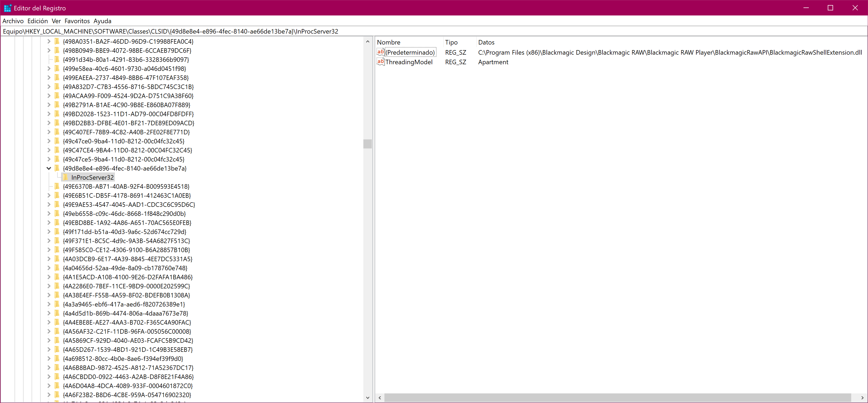
Task: Click folder icon of {4a04656d-52aa-49de-8a09-cb178760e748}
Action: (57, 268)
